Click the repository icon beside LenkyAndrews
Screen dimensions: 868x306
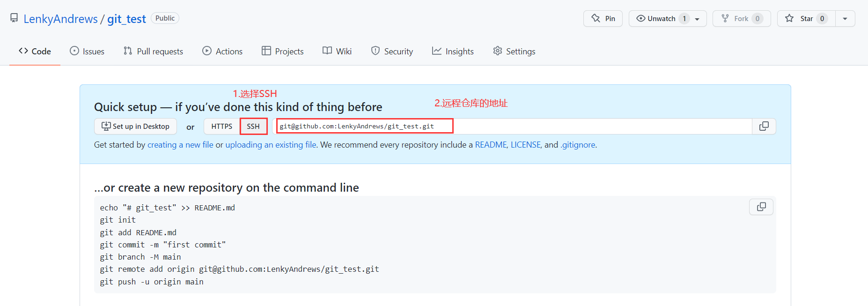(x=14, y=18)
